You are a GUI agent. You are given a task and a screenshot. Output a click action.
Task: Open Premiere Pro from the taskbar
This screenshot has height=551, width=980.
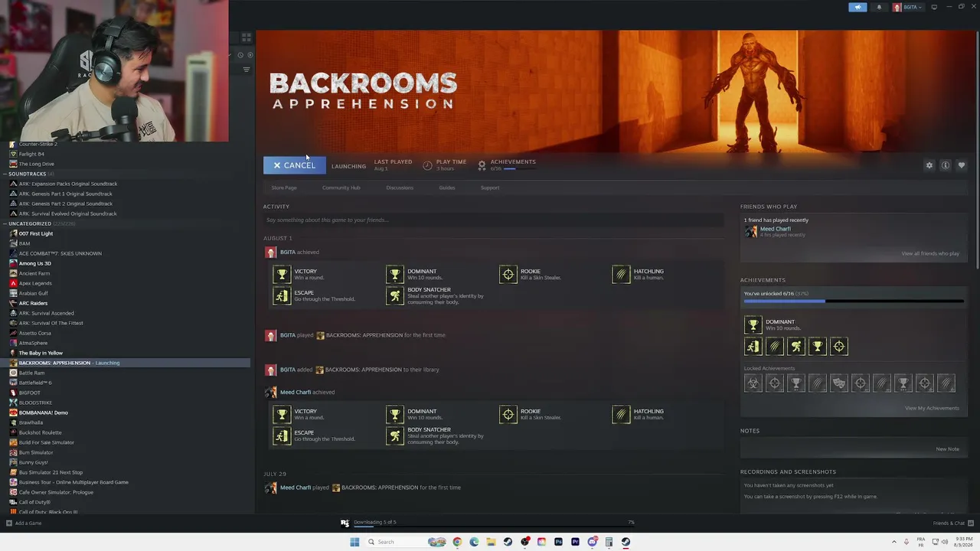tap(575, 542)
